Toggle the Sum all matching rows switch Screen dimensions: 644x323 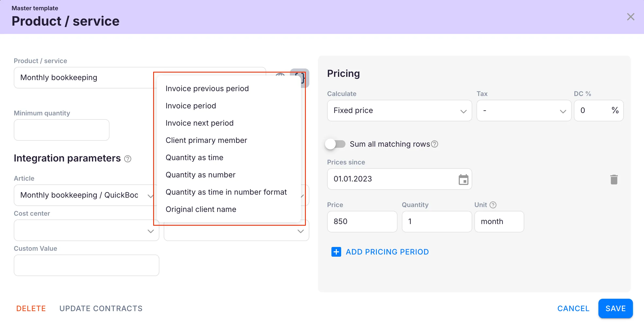click(335, 144)
